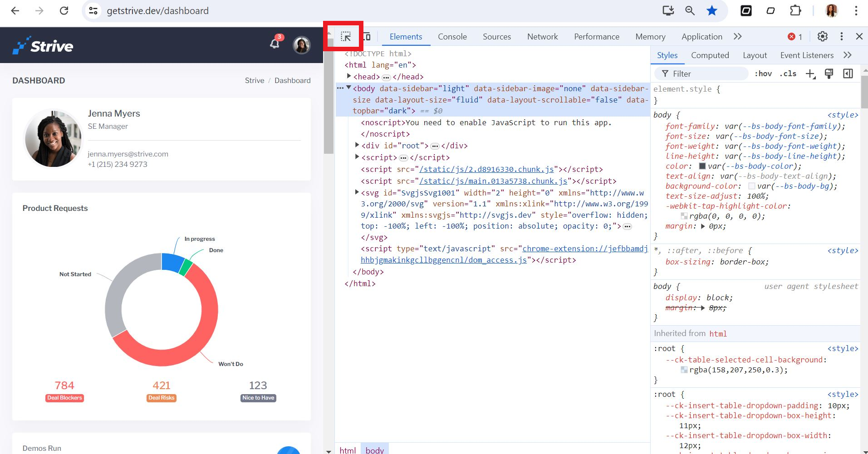The height and width of the screenshot is (454, 868).
Task: Click the zoom magnifier icon in address bar
Action: 690,10
